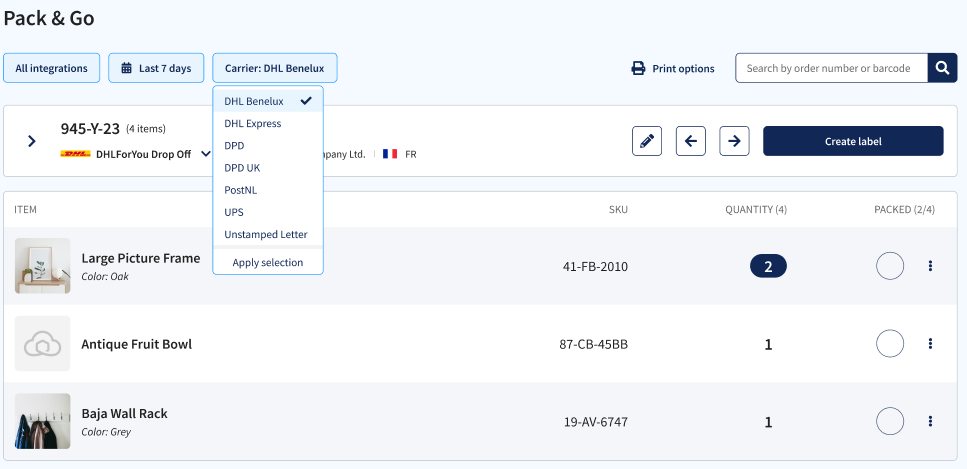Open the All integrations filter
The height and width of the screenshot is (469, 967).
pos(51,68)
